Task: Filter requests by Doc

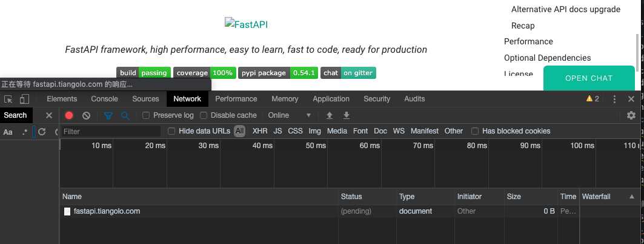Action: [380, 131]
